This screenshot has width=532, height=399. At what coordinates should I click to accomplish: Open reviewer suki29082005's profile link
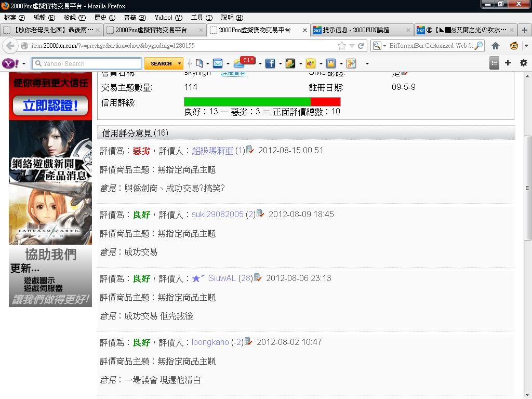click(218, 214)
